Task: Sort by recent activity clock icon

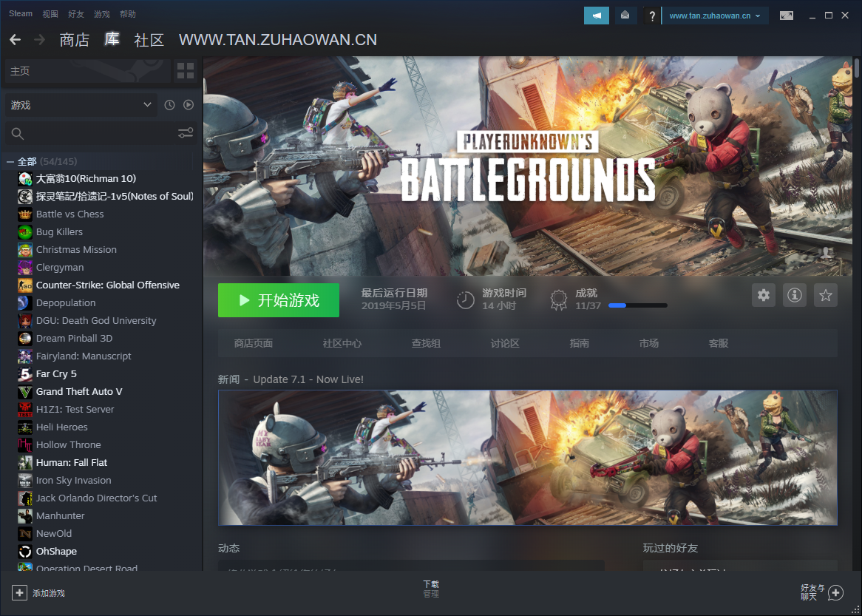Action: (169, 104)
